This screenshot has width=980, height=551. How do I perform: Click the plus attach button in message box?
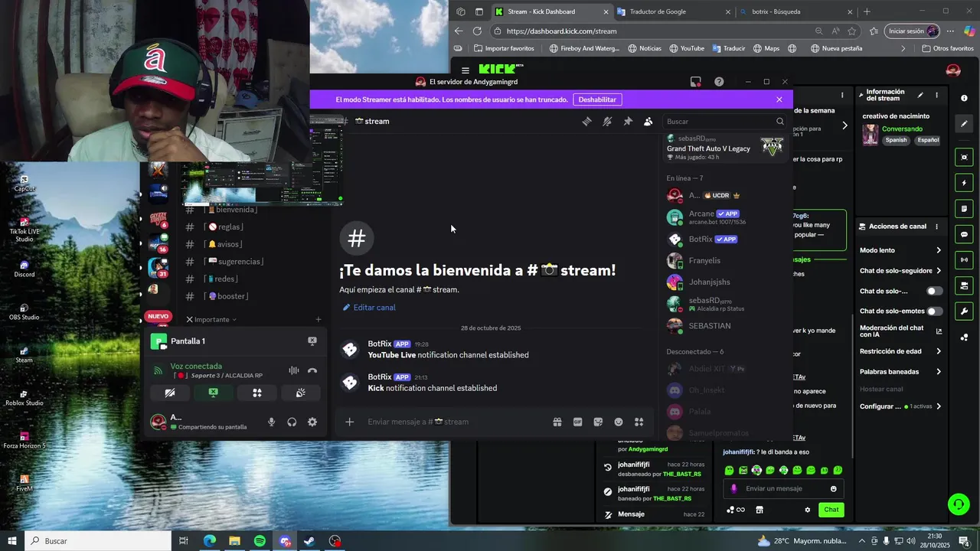(x=350, y=422)
